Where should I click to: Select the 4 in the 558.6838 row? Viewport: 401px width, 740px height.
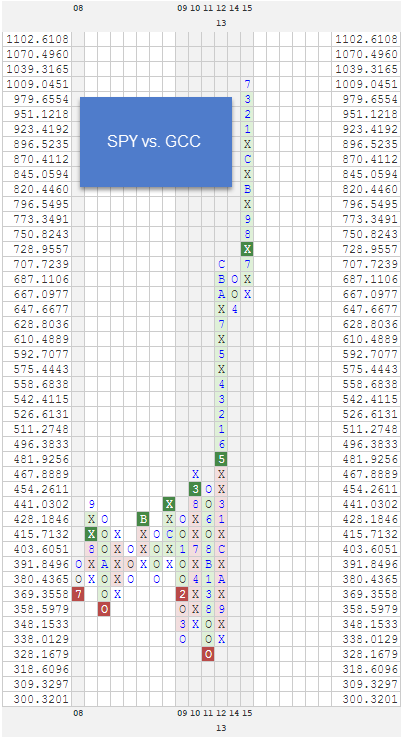tap(221, 384)
